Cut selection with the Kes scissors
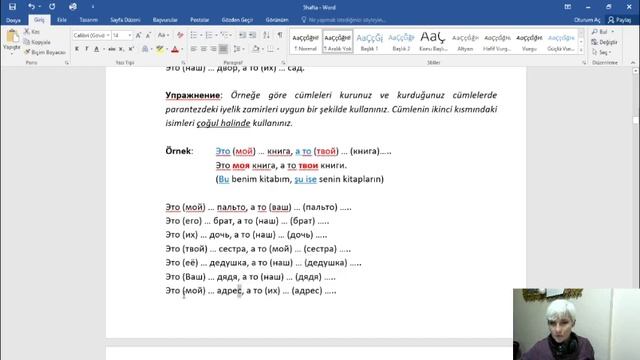This screenshot has width=640, height=360. pyautogui.click(x=32, y=32)
